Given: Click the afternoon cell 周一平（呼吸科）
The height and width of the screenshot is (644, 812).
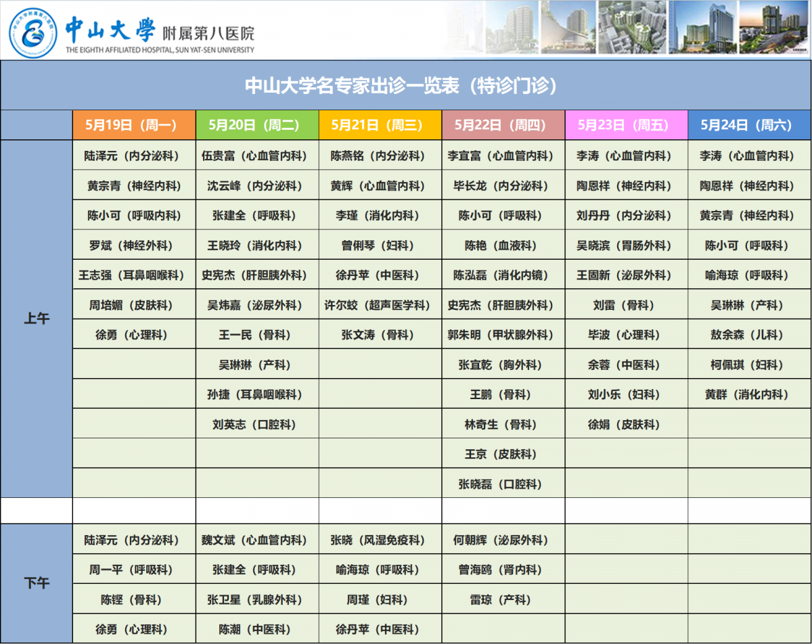Looking at the screenshot, I should click(x=134, y=570).
